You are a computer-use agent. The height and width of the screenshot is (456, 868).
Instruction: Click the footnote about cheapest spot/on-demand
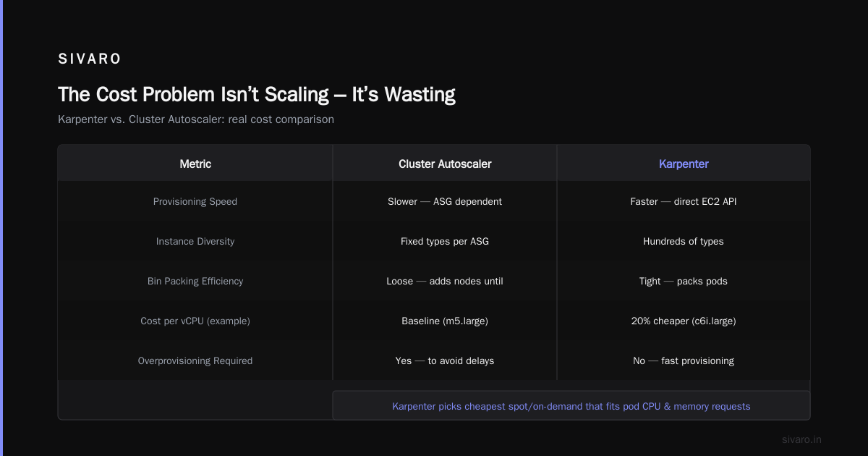pyautogui.click(x=571, y=406)
